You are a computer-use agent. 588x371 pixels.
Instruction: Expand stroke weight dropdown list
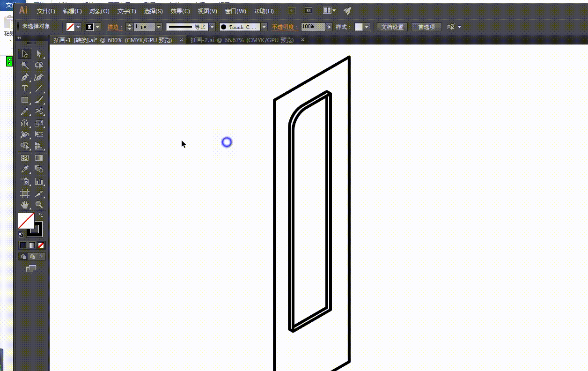[158, 27]
